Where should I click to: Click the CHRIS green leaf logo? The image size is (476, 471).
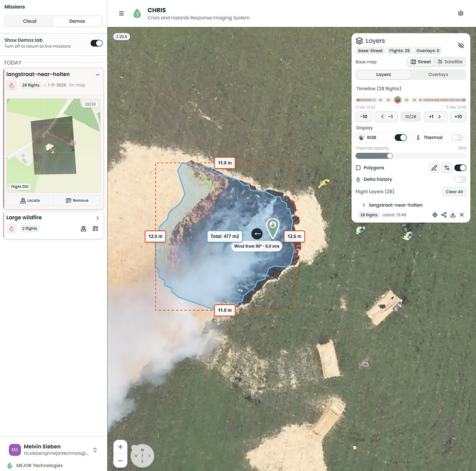coord(137,14)
